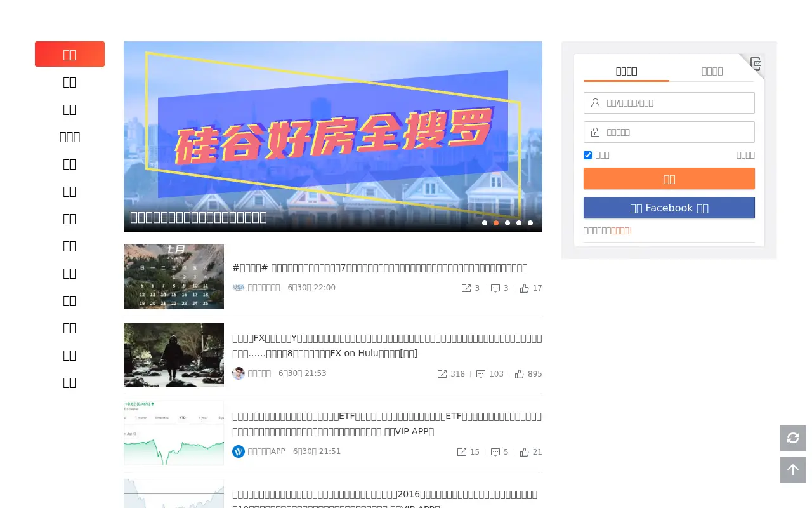Screen dimensions: 812x508
Task: Select the fourth carousel dot
Action: pos(519,223)
